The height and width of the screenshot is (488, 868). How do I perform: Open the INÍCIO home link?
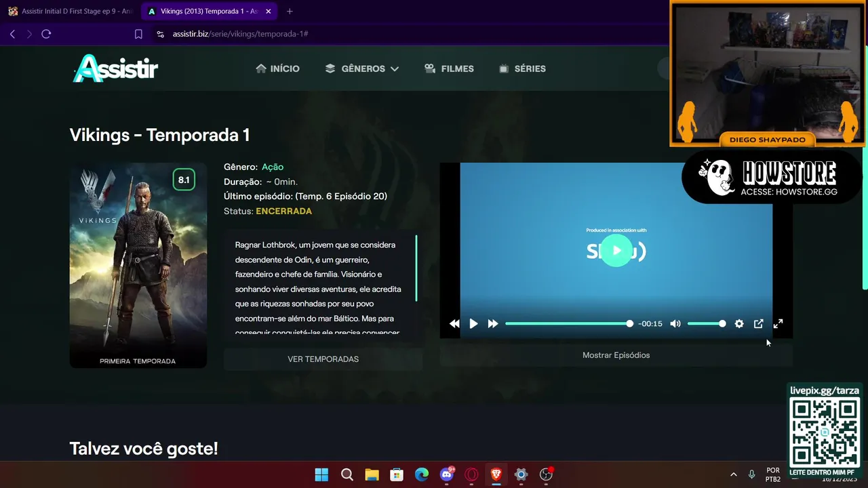point(277,68)
